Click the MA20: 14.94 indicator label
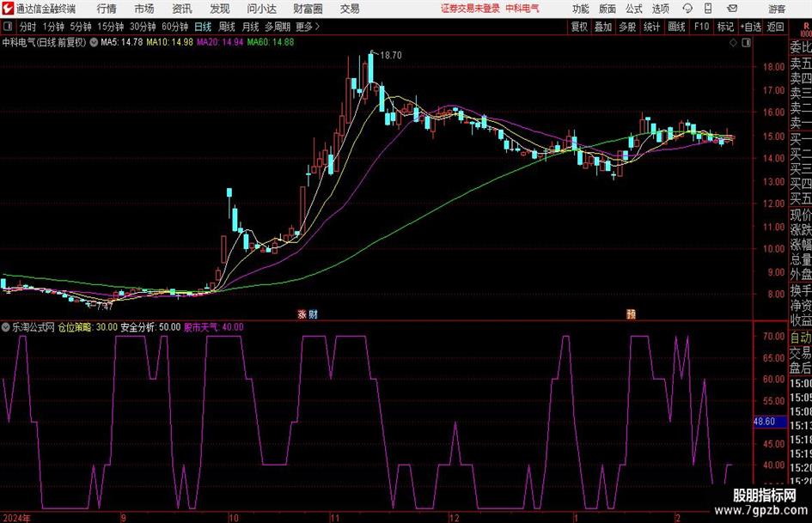 [220, 42]
